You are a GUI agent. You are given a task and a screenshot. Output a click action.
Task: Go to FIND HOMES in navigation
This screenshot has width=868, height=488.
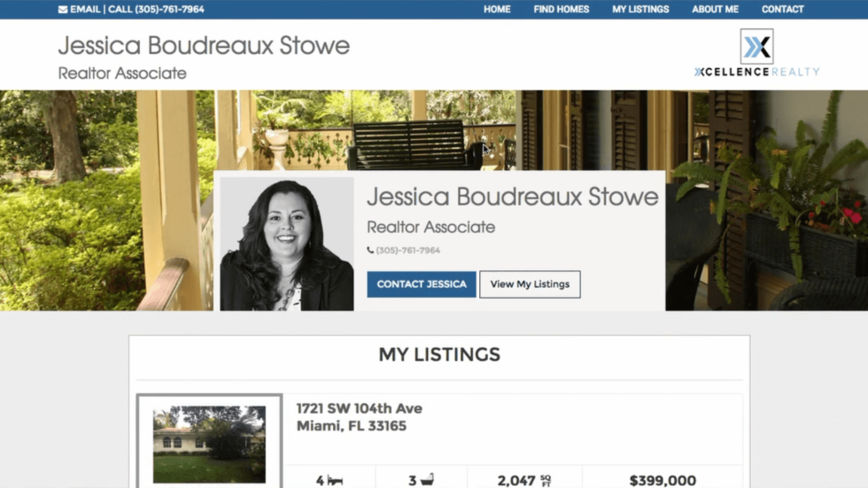point(562,10)
